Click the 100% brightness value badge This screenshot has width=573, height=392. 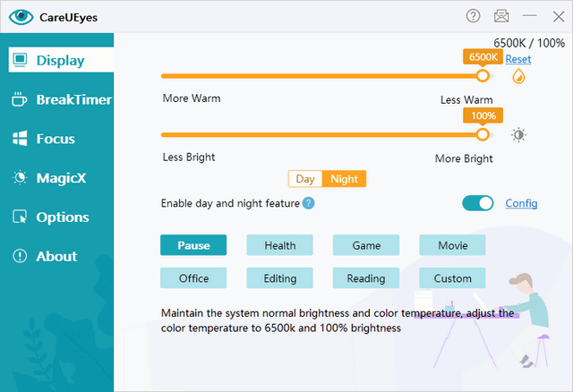483,115
